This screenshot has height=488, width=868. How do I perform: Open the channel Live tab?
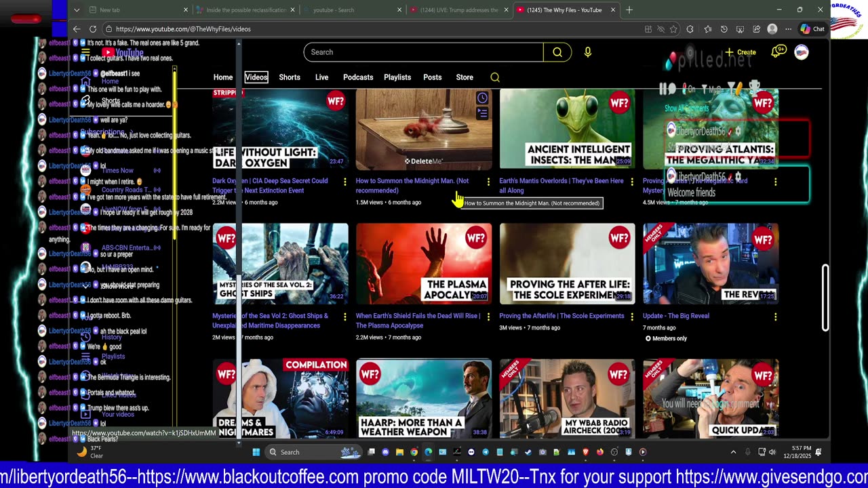(322, 77)
